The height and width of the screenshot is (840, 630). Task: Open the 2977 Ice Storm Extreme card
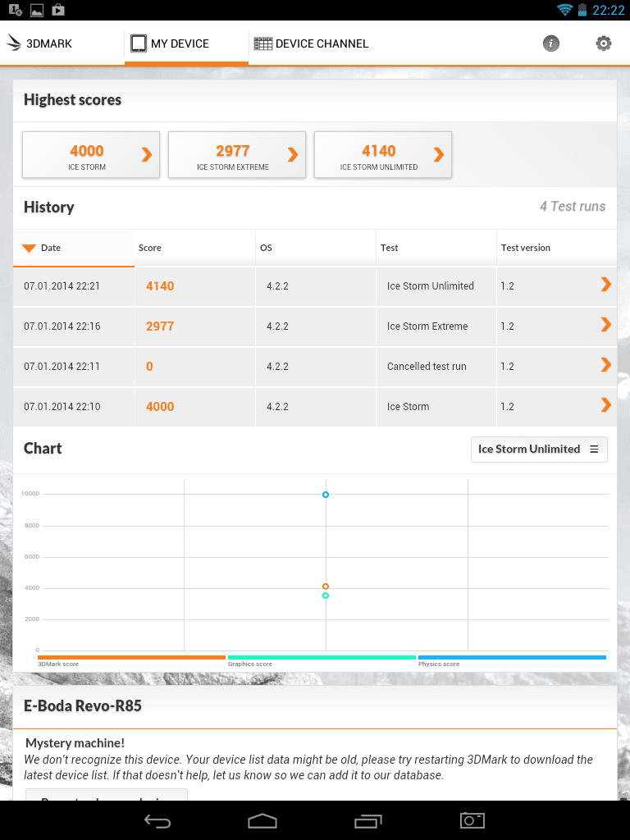coord(237,155)
